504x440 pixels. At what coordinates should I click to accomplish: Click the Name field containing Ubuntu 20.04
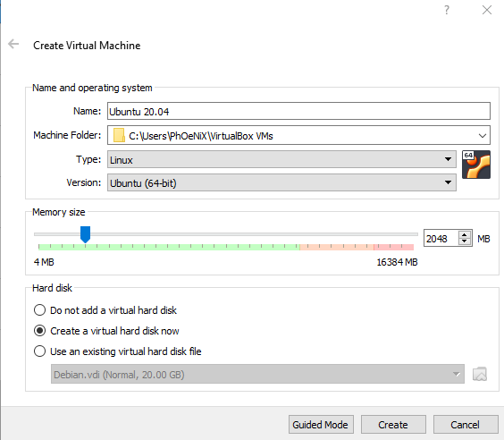298,111
